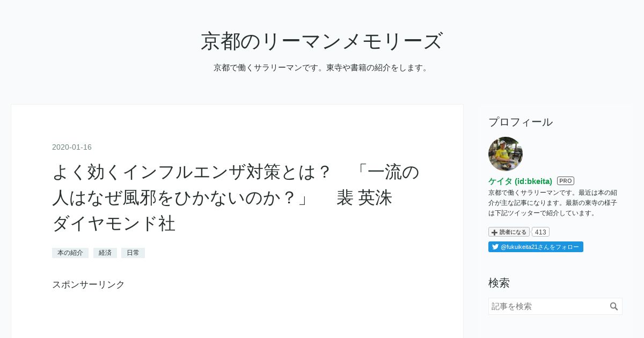The image size is (644, 338).
Task: Select the 本の紹介 category tag
Action: pos(70,253)
